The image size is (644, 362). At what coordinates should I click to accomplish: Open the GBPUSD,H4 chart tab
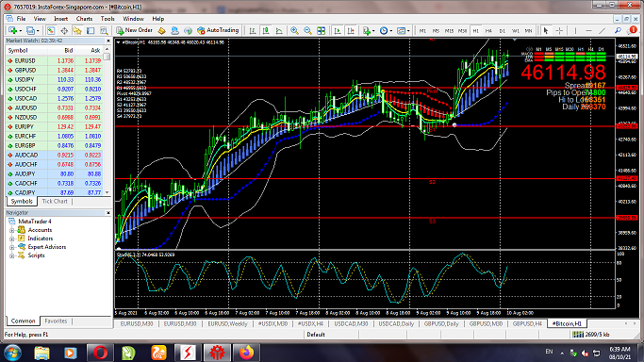coord(527,324)
